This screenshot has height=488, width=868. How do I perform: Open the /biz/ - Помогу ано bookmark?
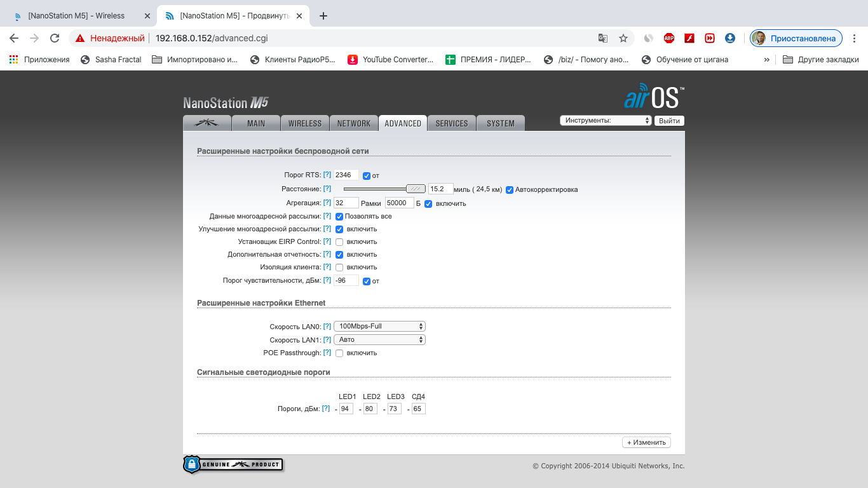tap(587, 60)
